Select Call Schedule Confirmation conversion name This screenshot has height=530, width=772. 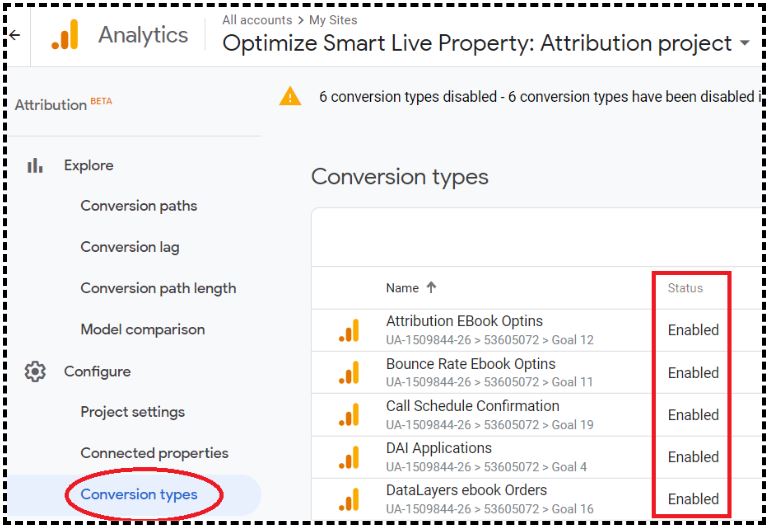473,406
